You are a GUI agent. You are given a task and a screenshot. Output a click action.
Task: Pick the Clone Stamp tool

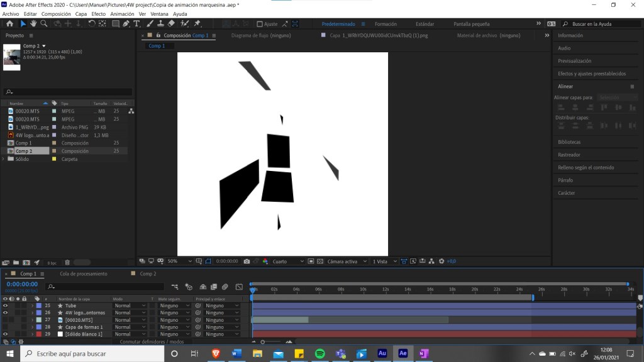pyautogui.click(x=161, y=24)
